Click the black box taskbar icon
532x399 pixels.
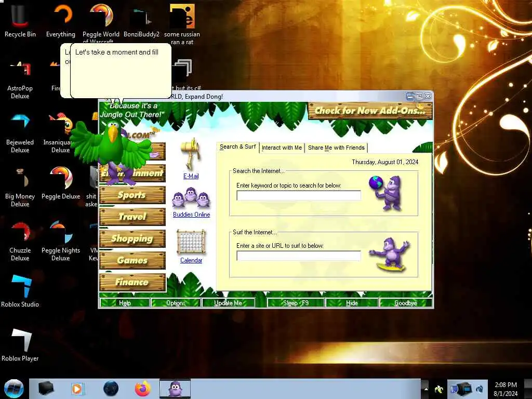46,389
